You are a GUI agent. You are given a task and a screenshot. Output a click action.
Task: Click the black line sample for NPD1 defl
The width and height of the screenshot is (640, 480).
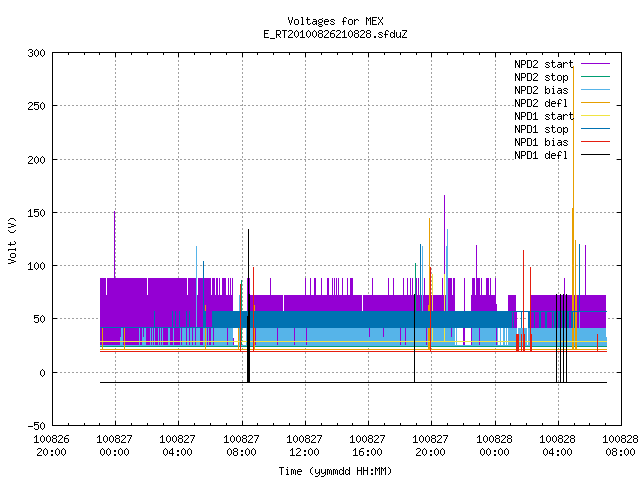coord(595,155)
